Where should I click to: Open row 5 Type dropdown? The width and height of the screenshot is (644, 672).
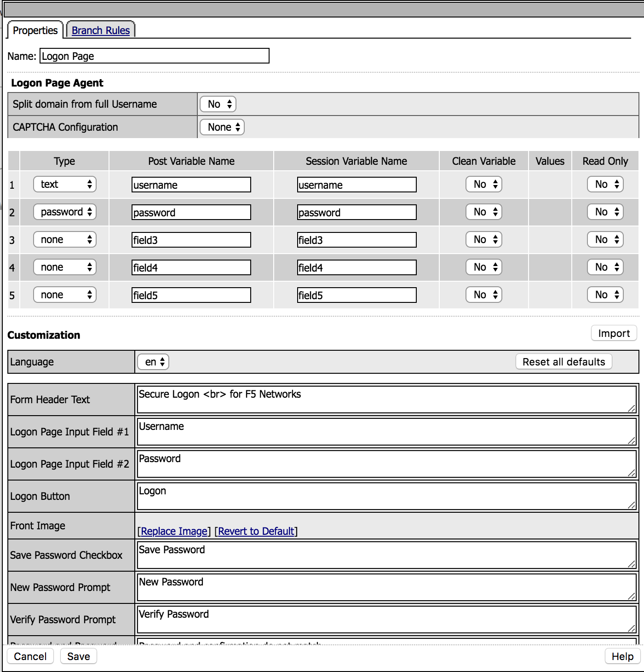click(65, 295)
